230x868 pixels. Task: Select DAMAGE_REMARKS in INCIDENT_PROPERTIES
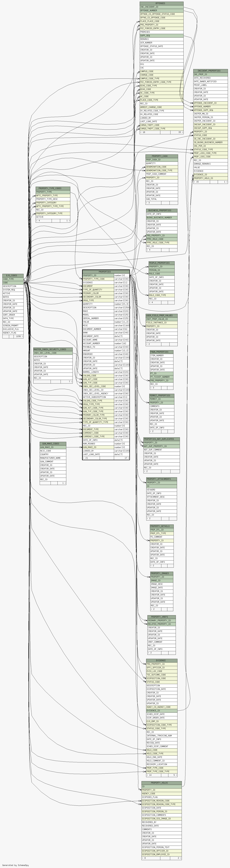pyautogui.click(x=210, y=164)
